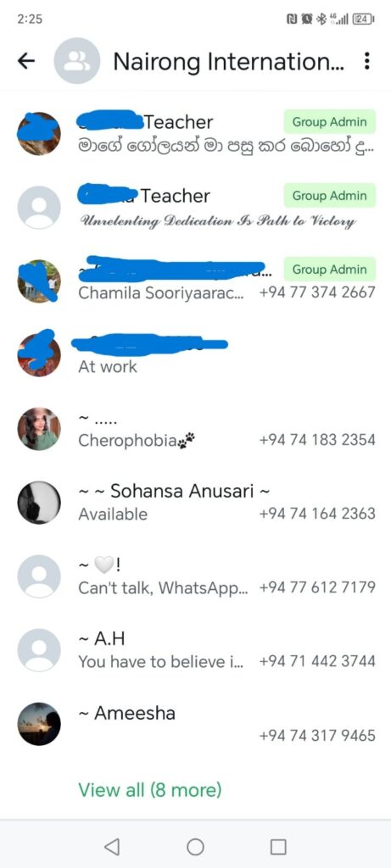This screenshot has width=391, height=868.
Task: Tap the Android home circle button
Action: 195,847
